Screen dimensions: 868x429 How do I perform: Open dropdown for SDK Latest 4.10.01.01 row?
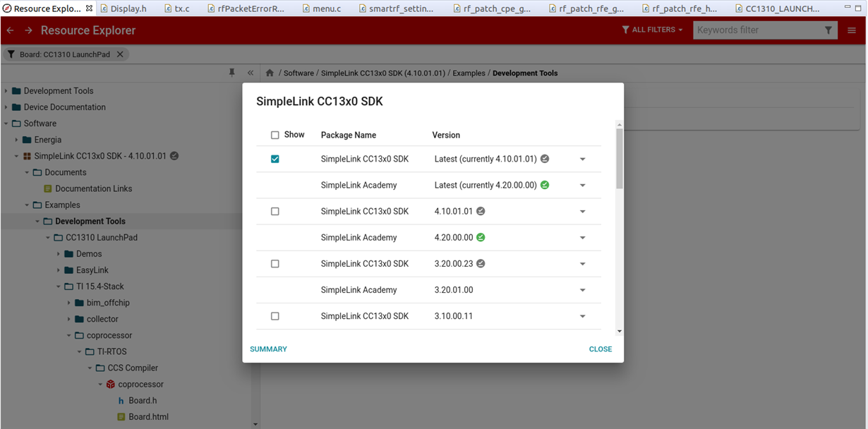[583, 159]
